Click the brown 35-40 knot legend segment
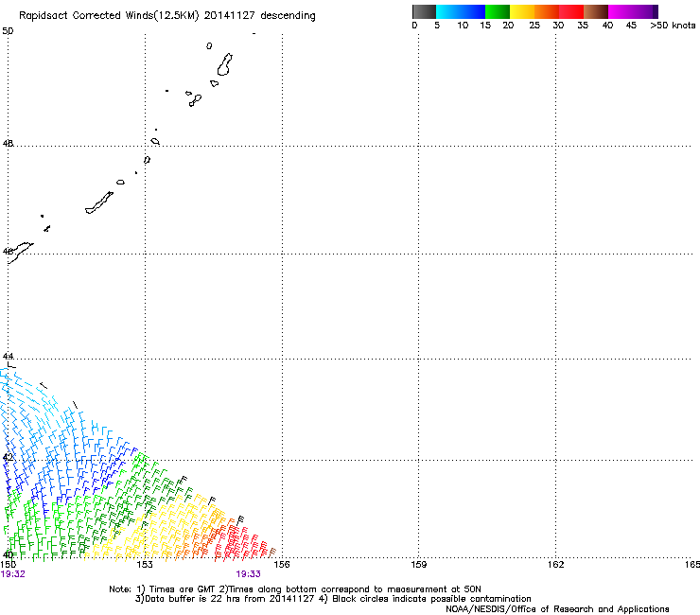This screenshot has height=615, width=700. [596, 11]
